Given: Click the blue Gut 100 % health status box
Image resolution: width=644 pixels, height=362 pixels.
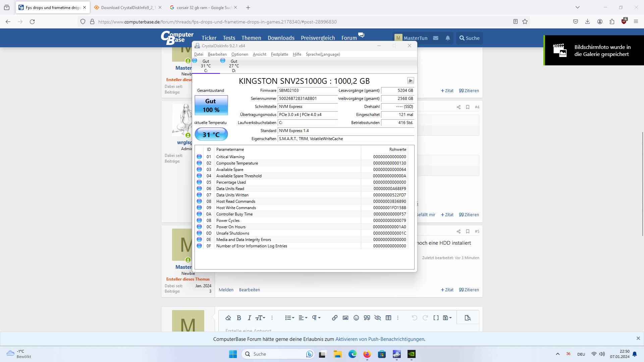Looking at the screenshot, I should pos(211,106).
